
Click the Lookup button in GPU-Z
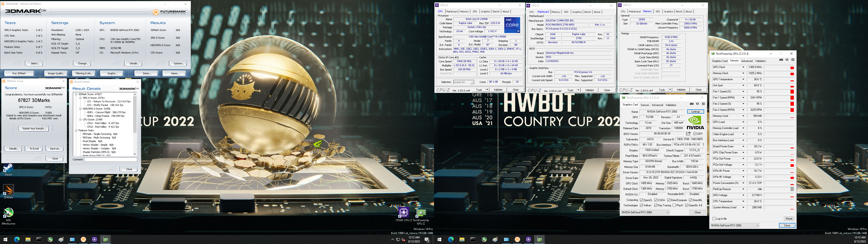click(x=696, y=112)
